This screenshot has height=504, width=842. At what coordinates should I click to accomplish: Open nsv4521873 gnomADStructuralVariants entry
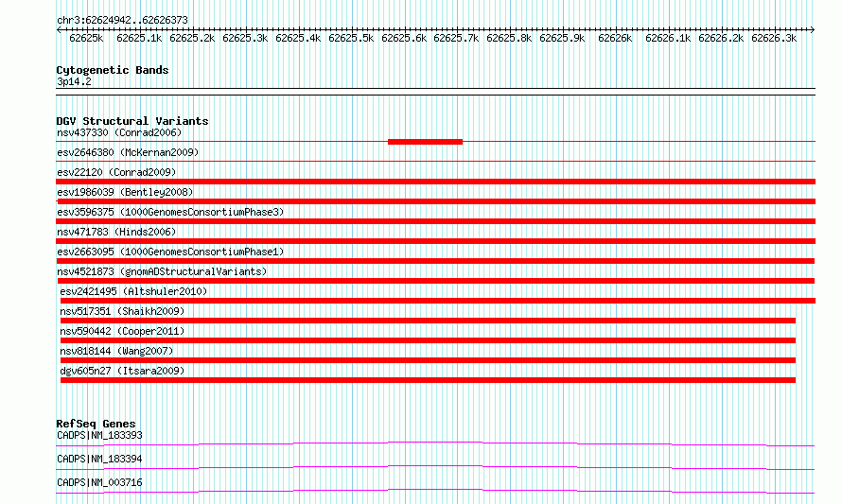tap(162, 271)
